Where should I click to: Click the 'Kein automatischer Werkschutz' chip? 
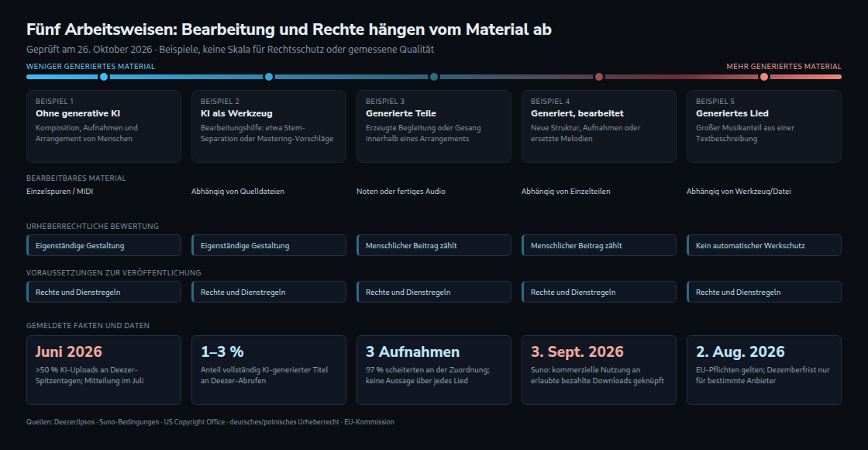click(x=764, y=245)
